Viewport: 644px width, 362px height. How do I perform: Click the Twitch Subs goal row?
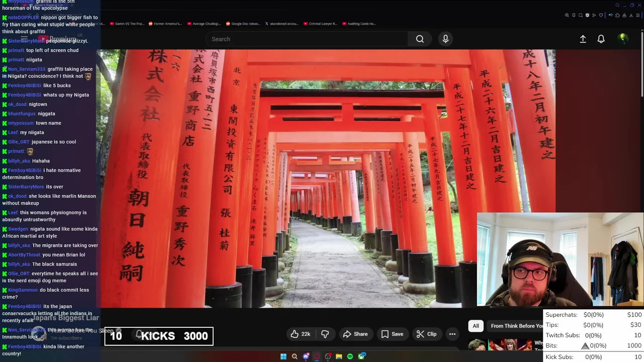click(594, 335)
